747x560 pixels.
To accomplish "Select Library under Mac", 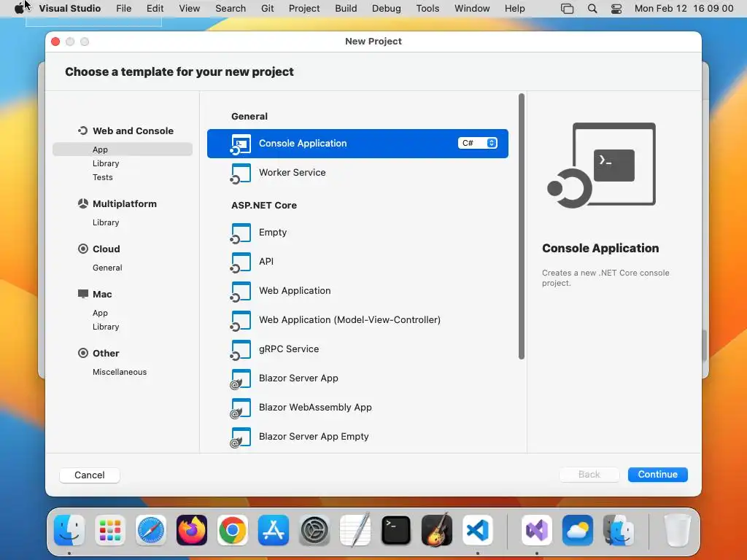I will (x=106, y=327).
